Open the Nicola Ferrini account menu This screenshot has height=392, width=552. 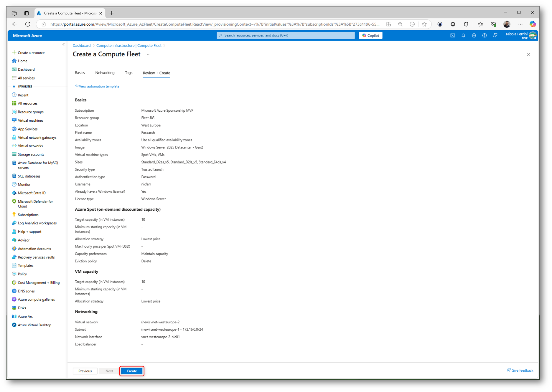pyautogui.click(x=520, y=36)
